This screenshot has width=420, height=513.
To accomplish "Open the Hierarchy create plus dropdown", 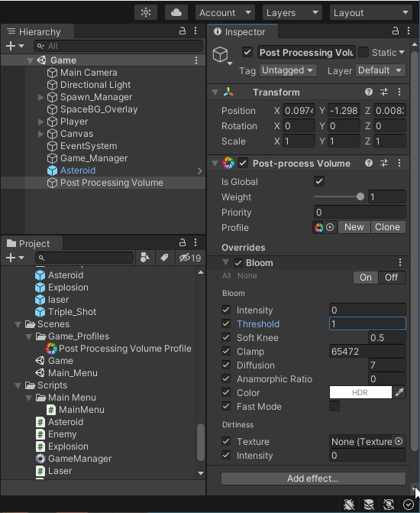I will pos(15,46).
